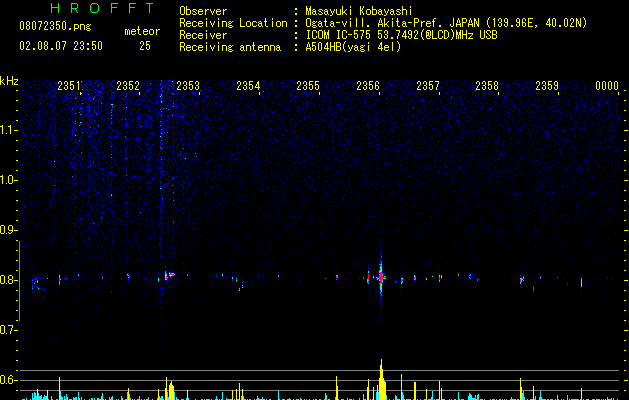Click the Receiving Location value Ogata-vill. Akita-Pref.
The image size is (629, 400).
[375, 23]
